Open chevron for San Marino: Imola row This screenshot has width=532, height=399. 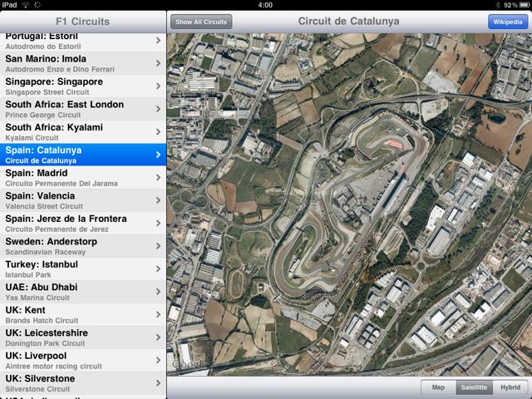pyautogui.click(x=158, y=63)
